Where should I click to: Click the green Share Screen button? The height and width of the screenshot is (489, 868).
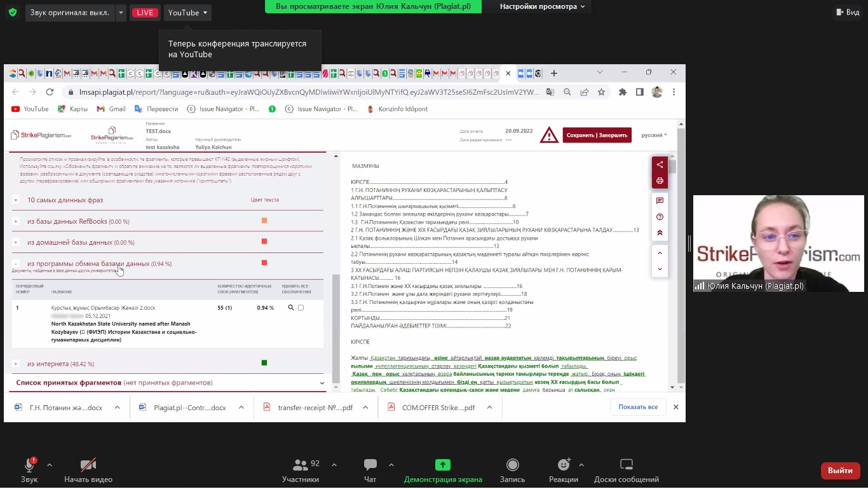pos(443,471)
